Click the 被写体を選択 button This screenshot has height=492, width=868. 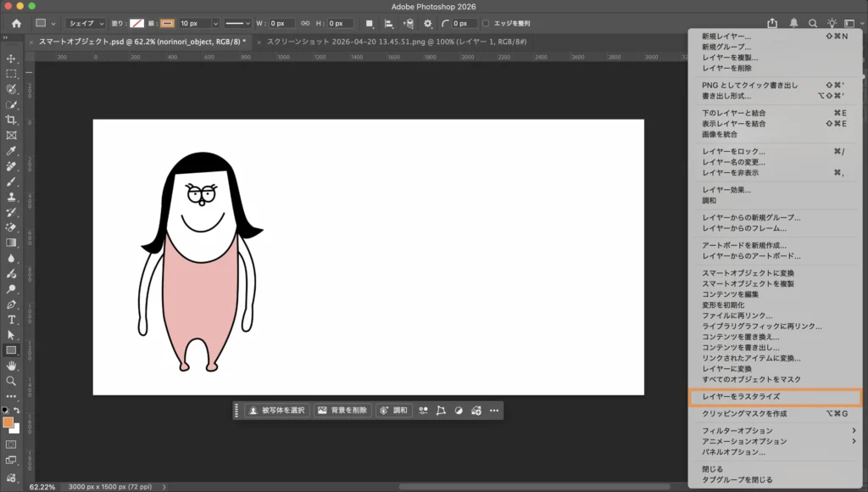pyautogui.click(x=275, y=411)
